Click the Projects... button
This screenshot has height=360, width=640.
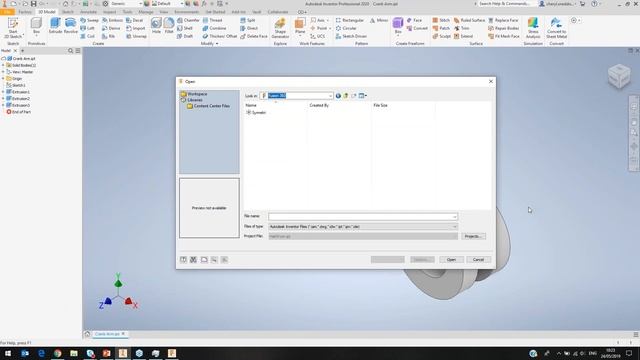(x=473, y=236)
